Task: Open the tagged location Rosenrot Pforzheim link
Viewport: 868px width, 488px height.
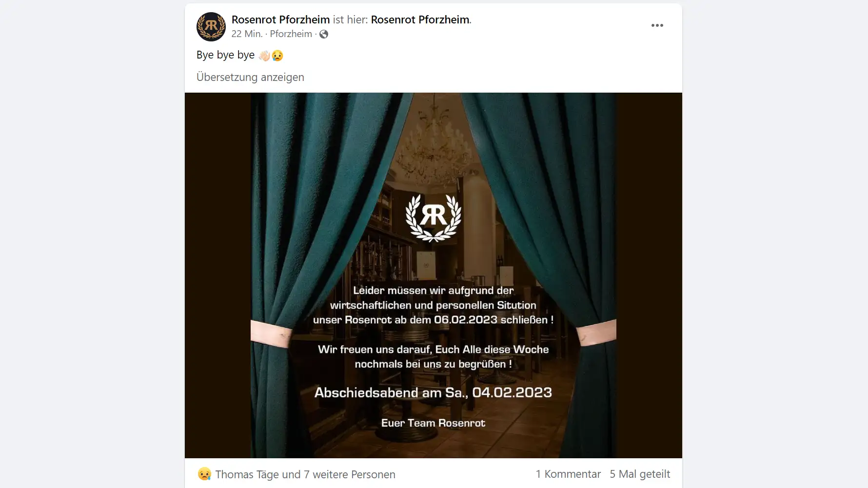Action: point(420,20)
